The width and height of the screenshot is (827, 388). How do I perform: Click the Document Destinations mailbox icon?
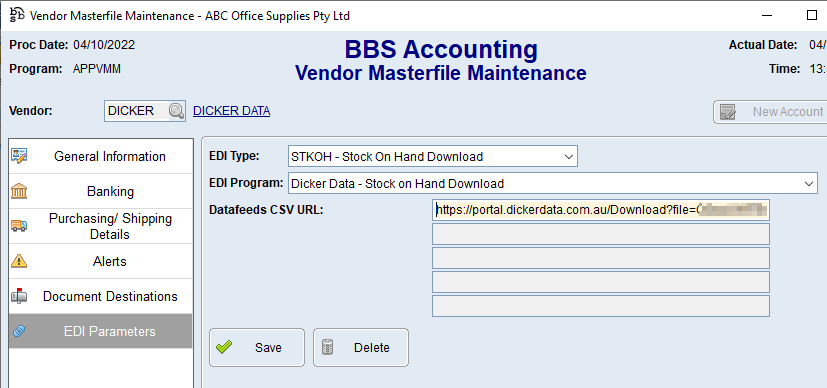(19, 296)
